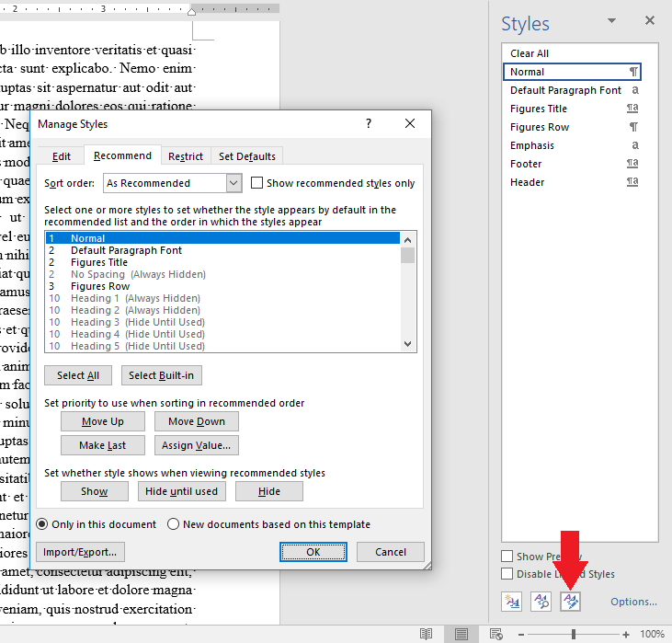The width and height of the screenshot is (672, 643).
Task: Close the Styles pane with the X
Action: (x=650, y=20)
